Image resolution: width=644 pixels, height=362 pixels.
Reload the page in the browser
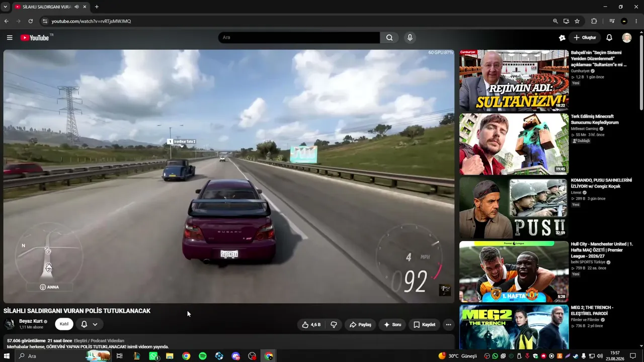pyautogui.click(x=30, y=21)
